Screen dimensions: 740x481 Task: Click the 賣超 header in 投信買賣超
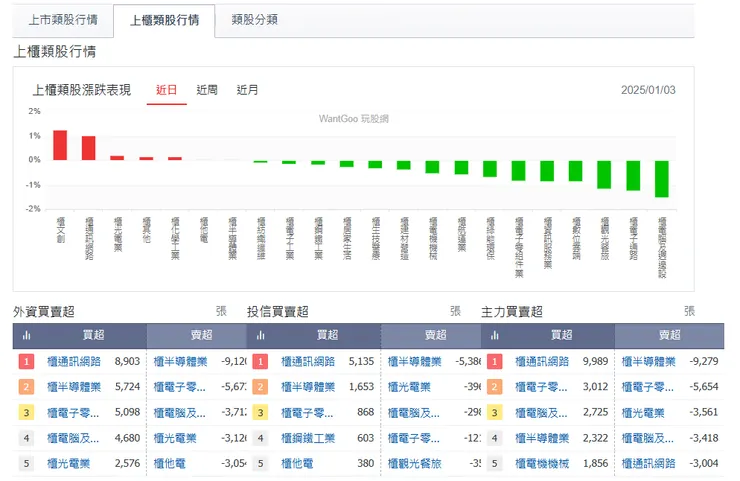[x=436, y=335]
